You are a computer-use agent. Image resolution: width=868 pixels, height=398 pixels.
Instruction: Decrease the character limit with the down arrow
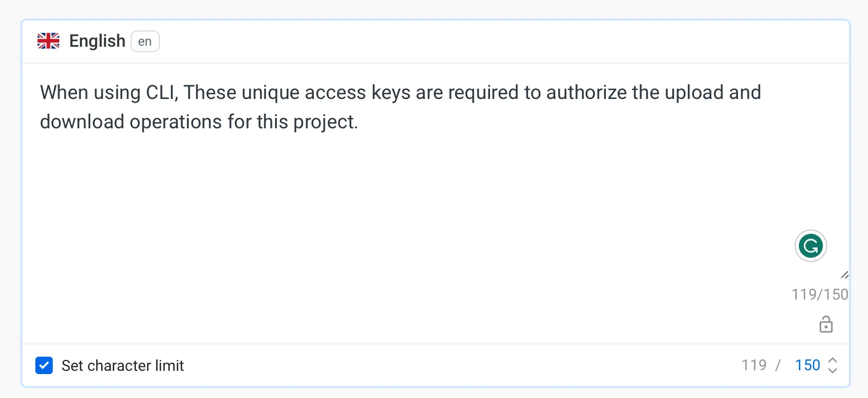pyautogui.click(x=832, y=370)
